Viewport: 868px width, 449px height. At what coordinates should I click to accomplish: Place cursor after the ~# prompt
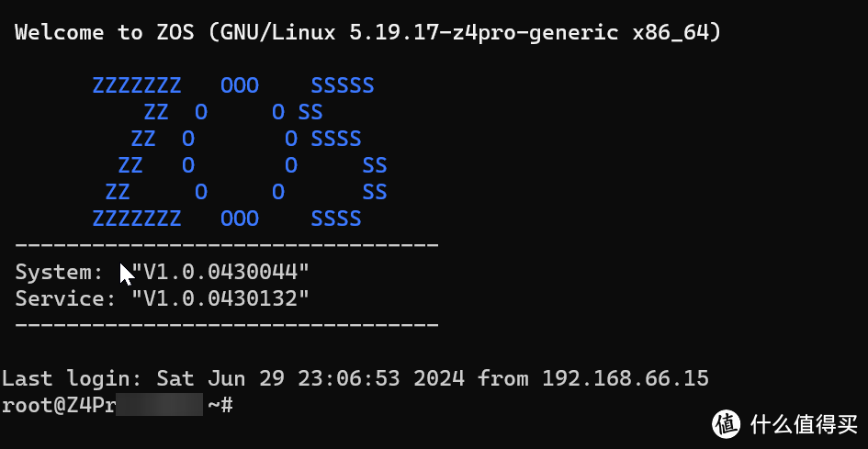pos(241,405)
